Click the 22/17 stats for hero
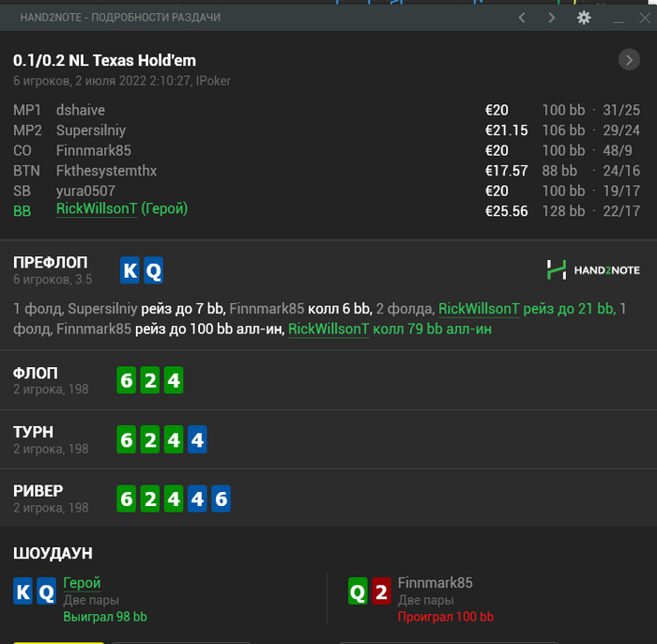The image size is (657, 644). click(x=621, y=211)
